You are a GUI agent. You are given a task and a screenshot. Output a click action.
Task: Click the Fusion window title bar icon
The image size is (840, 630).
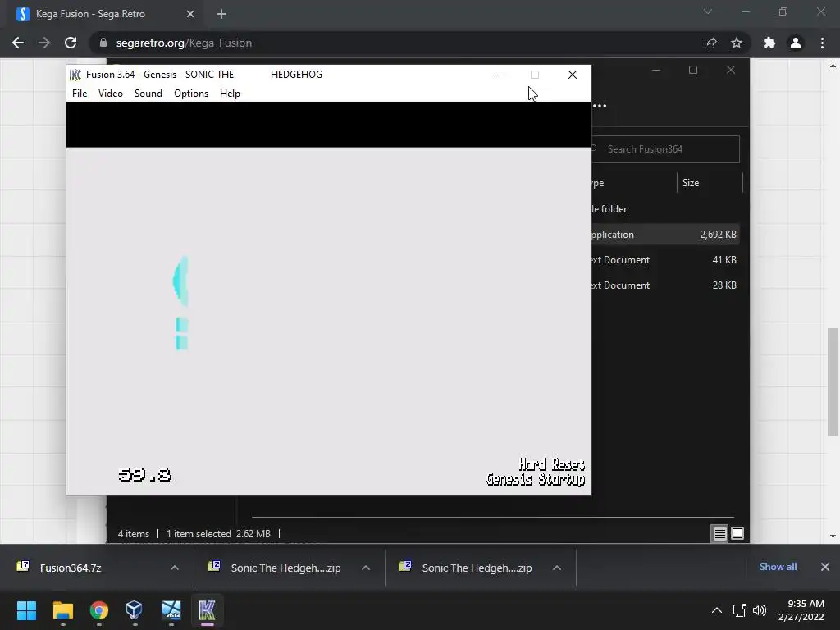pyautogui.click(x=75, y=75)
